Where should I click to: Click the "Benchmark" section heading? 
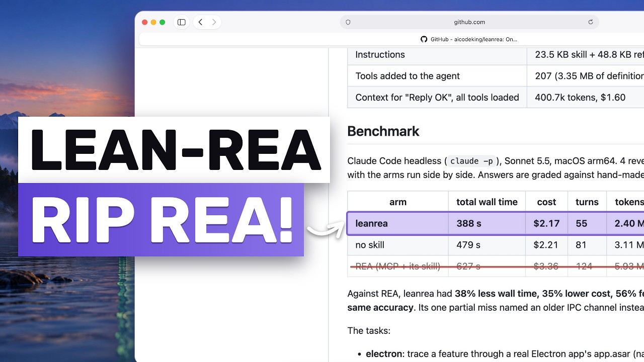[x=383, y=131]
